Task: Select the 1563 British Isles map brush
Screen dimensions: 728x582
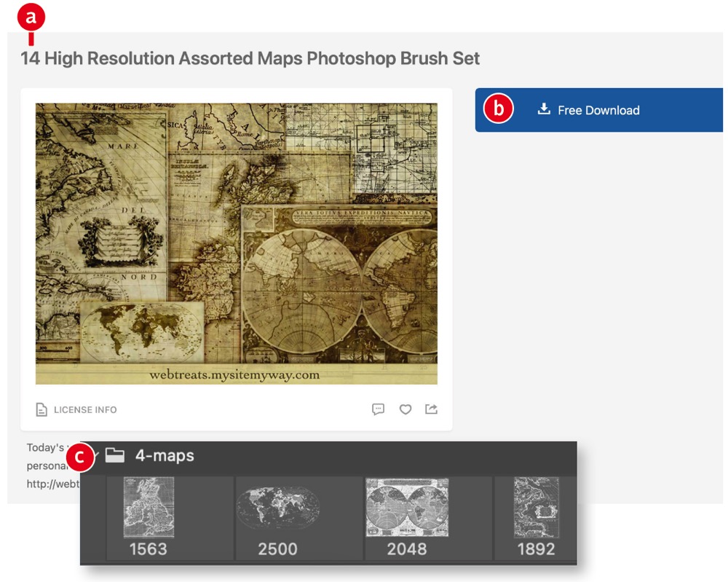Action: 149,518
